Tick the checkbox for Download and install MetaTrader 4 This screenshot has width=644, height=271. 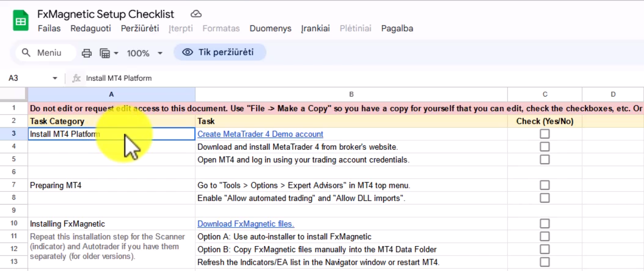[x=545, y=147]
